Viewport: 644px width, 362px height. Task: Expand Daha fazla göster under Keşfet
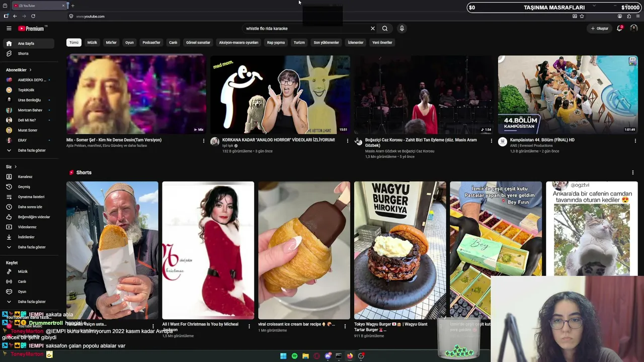click(x=32, y=302)
